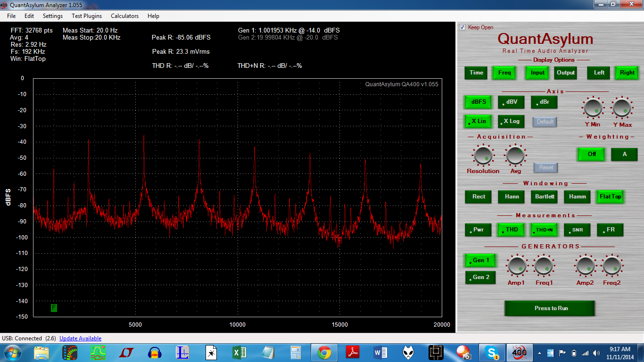Toggle Time display option
Image resolution: width=644 pixels, height=362 pixels.
476,73
